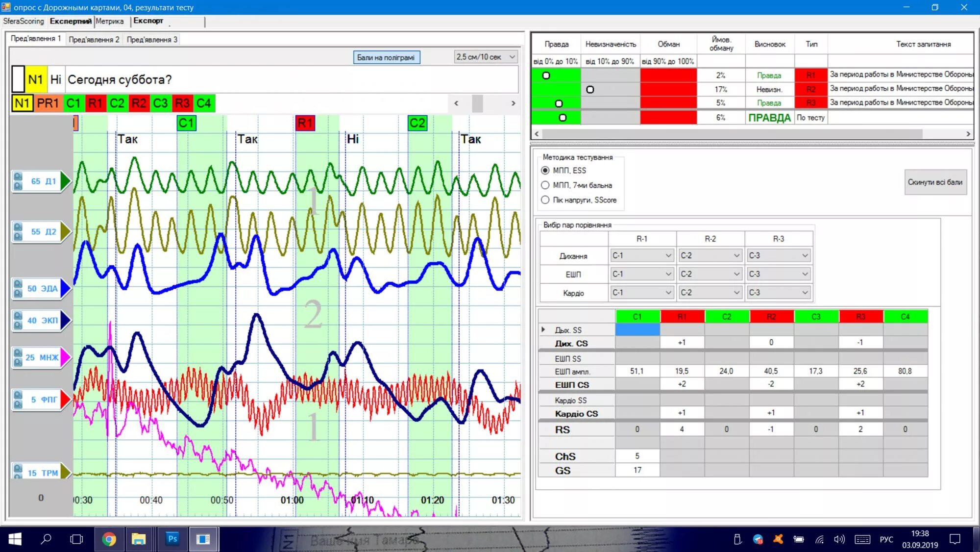This screenshot has height=552, width=980.
Task: Choose Пік напруги, SScore radio button
Action: (x=545, y=200)
